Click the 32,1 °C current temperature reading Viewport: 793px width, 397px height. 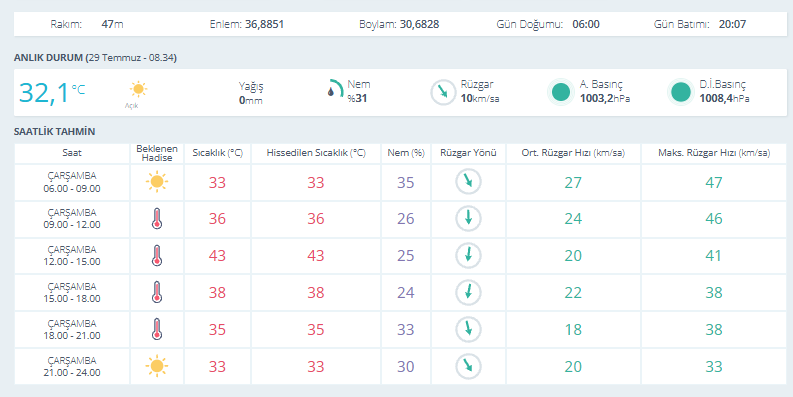point(52,93)
